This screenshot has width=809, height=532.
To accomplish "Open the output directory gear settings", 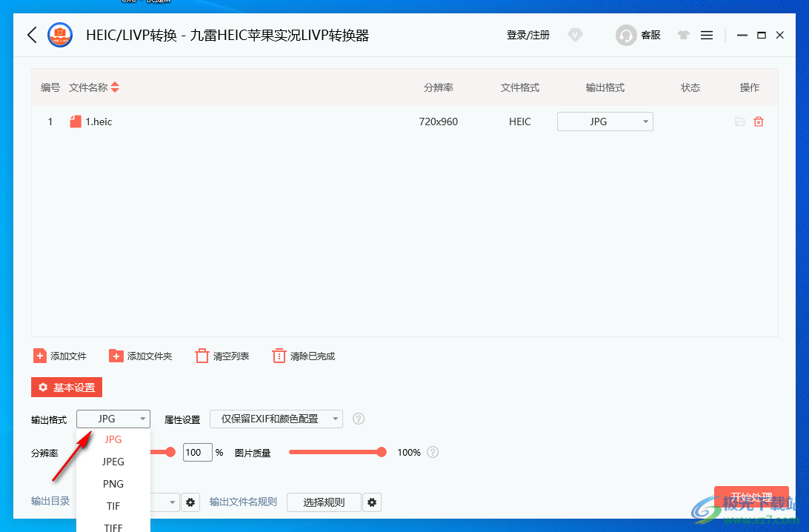I will (x=190, y=502).
